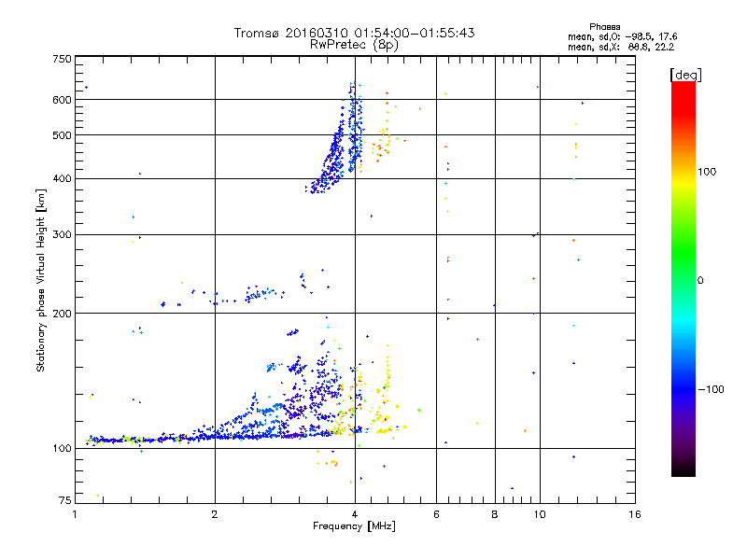Click the 'mean, sd,O: -98.5, 17.6' line
Image resolution: width=747 pixels, height=560 pixels.
coord(622,36)
